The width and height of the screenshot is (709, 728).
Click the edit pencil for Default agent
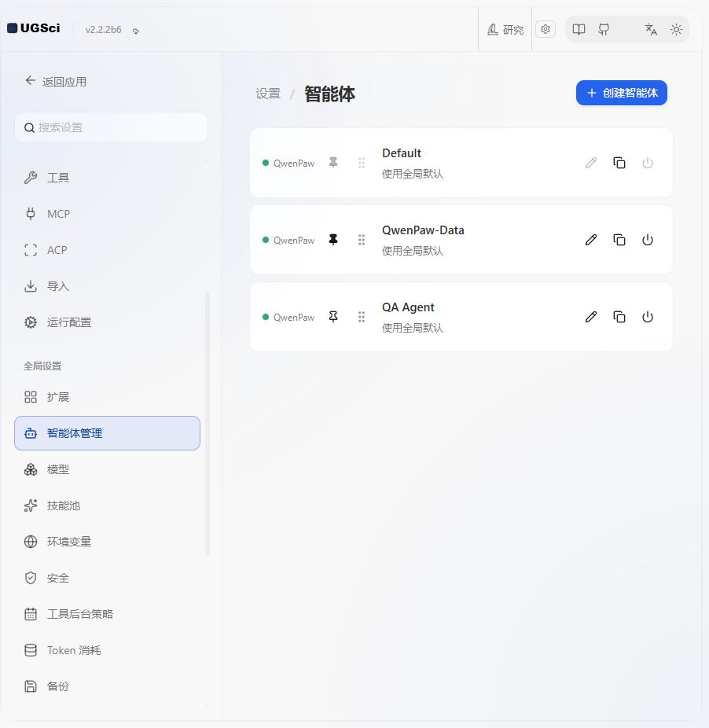[590, 163]
